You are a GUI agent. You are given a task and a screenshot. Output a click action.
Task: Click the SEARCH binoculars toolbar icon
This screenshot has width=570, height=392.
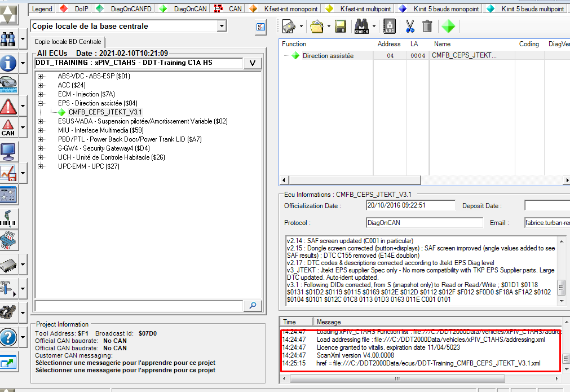pyautogui.click(x=361, y=26)
